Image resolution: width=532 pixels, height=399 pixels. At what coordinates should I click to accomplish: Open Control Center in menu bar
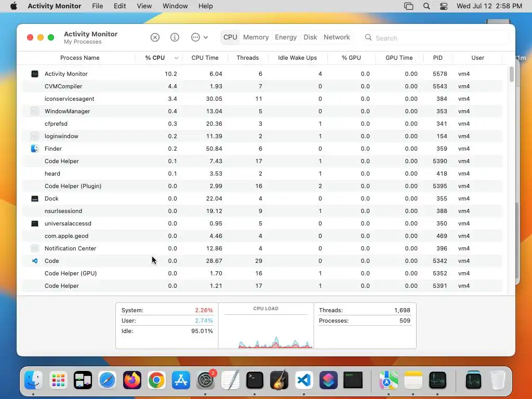click(x=444, y=6)
